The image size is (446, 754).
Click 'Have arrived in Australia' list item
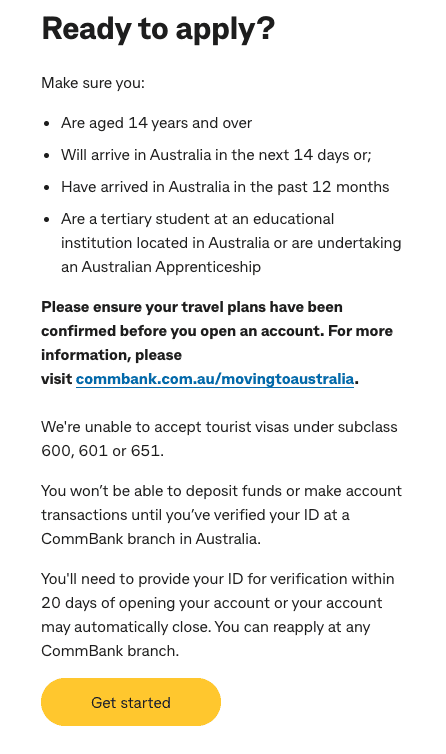click(225, 187)
